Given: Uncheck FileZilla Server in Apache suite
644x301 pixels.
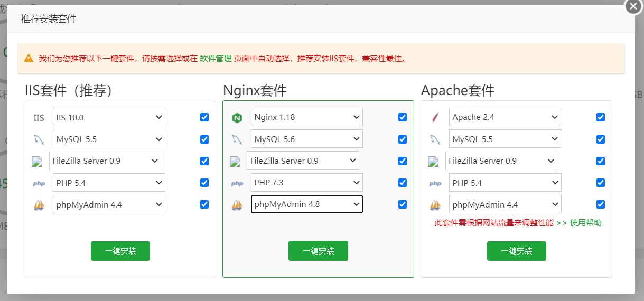Looking at the screenshot, I should click(601, 161).
